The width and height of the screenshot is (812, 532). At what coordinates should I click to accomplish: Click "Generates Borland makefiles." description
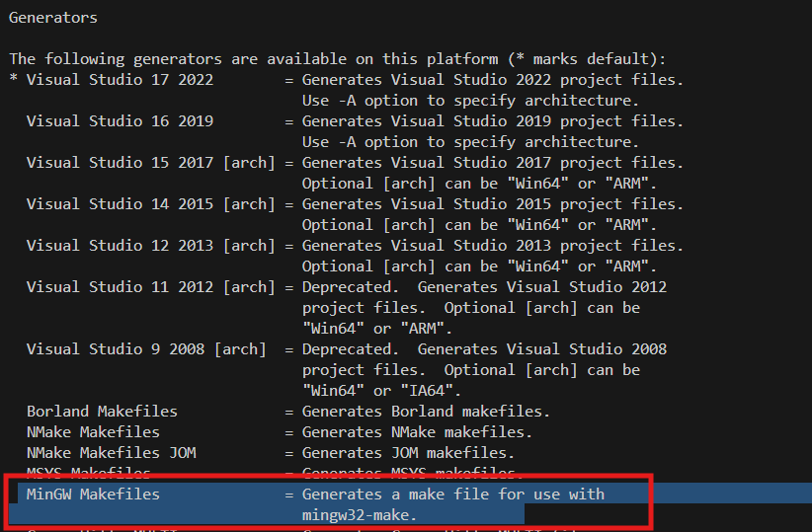[x=426, y=412]
